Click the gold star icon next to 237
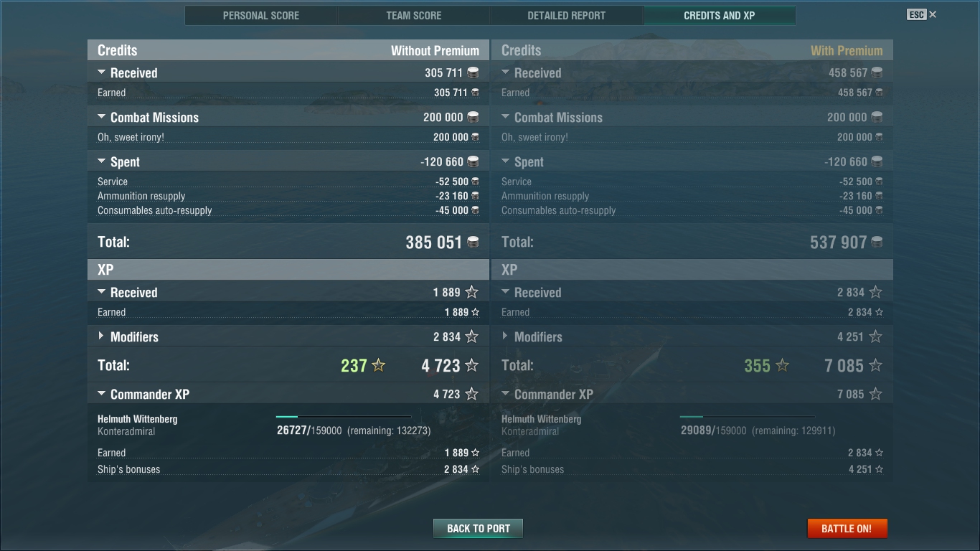Viewport: 980px width, 551px height. coord(379,366)
